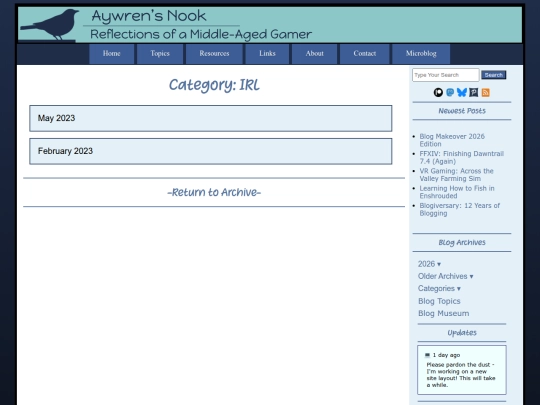Open the orange RSS feed icon
This screenshot has height=405, width=540.
[486, 92]
